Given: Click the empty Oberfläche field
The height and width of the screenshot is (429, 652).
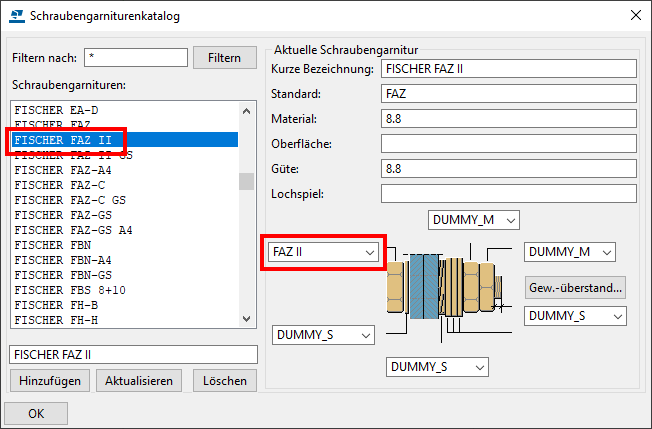Looking at the screenshot, I should [509, 143].
